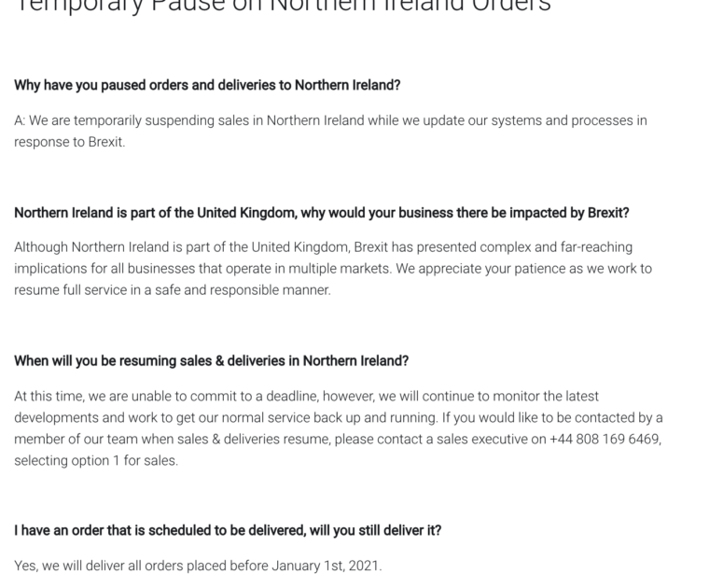Click the text "selecting option 1 for sales."

95,460
